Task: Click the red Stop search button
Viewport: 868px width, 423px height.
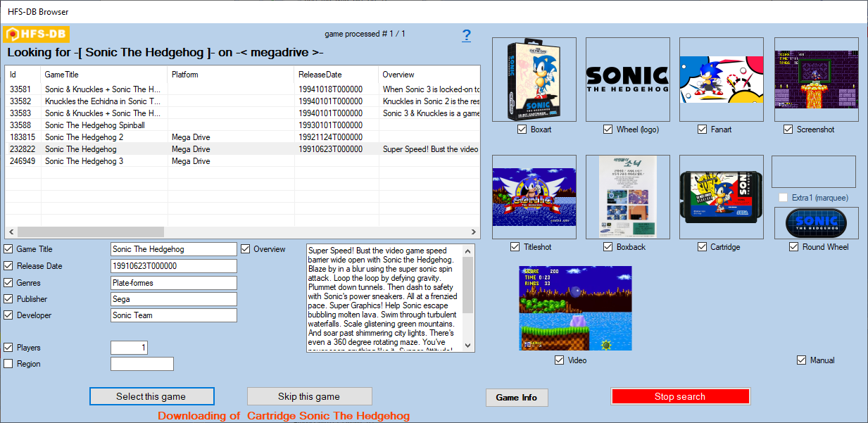Action: 679,396
